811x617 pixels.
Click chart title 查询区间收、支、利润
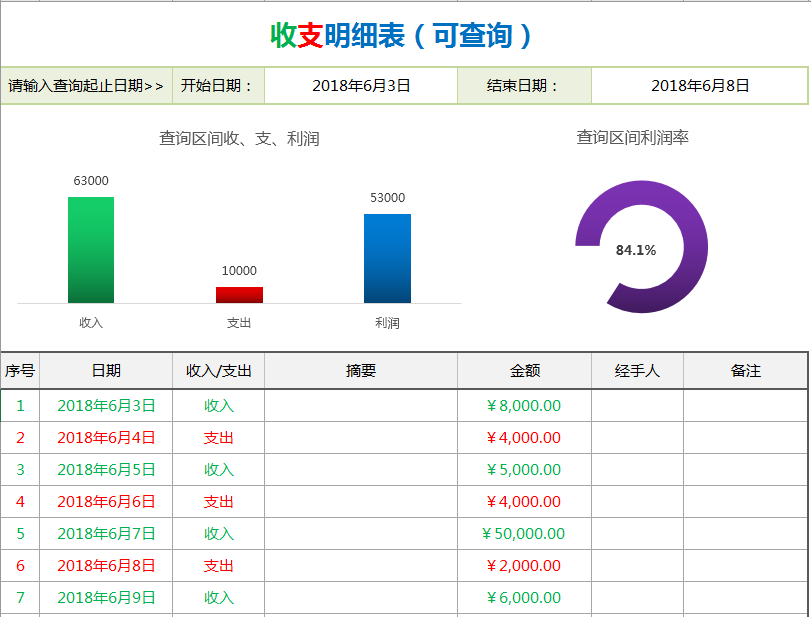[239, 139]
